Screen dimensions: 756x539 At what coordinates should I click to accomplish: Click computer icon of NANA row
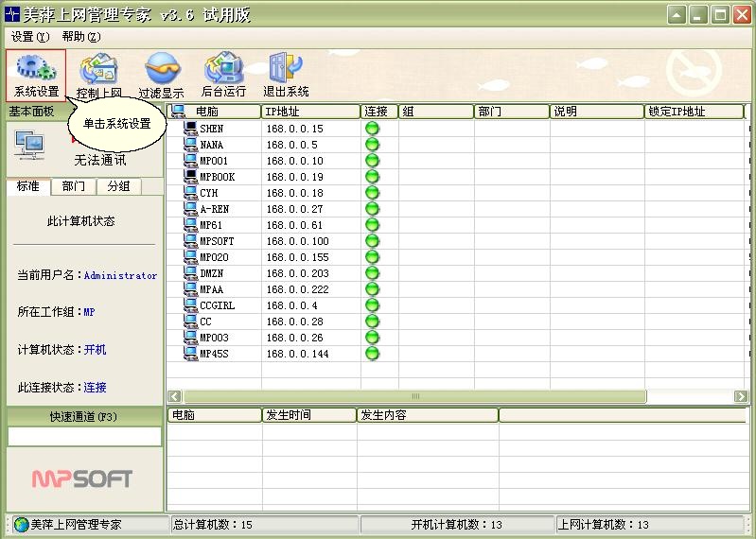point(190,144)
